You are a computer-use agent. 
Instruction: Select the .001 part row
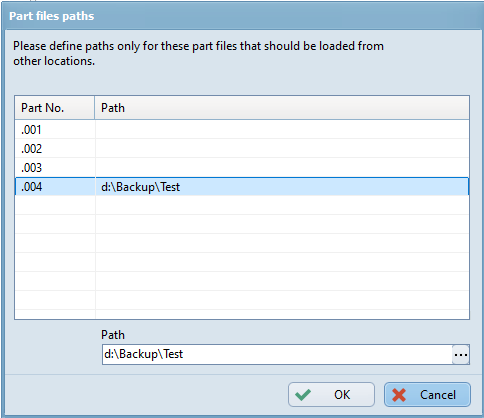[242, 130]
